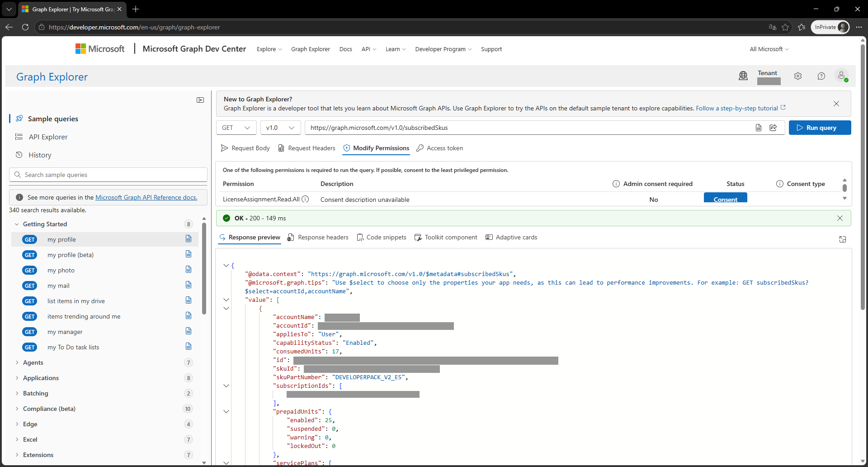Refresh the browser page
The height and width of the screenshot is (467, 868).
[x=25, y=27]
